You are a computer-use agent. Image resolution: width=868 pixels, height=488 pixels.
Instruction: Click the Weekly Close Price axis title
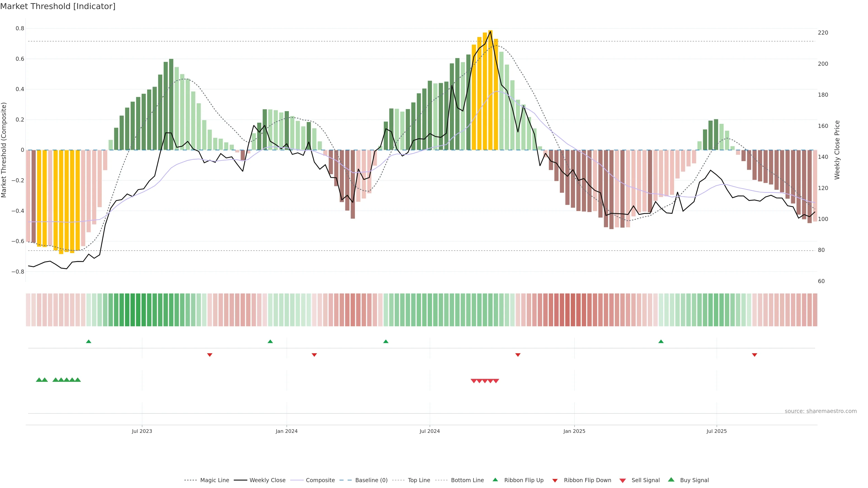coord(837,150)
